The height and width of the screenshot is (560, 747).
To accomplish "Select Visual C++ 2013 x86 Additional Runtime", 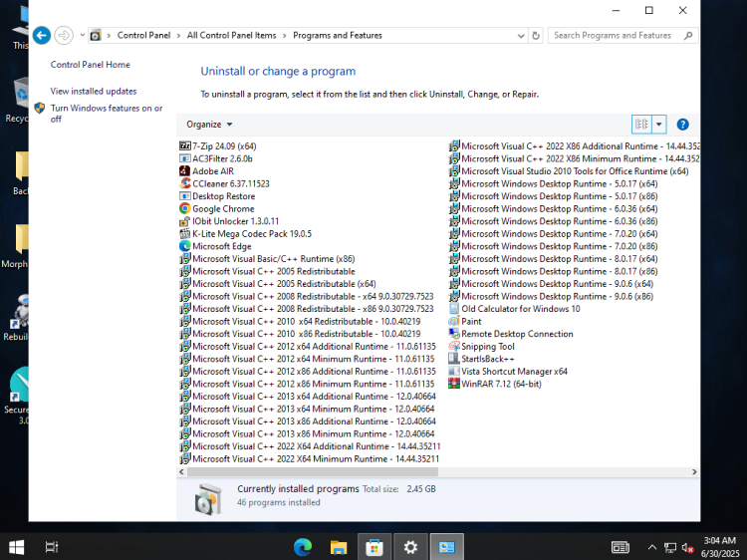I will (x=308, y=421).
